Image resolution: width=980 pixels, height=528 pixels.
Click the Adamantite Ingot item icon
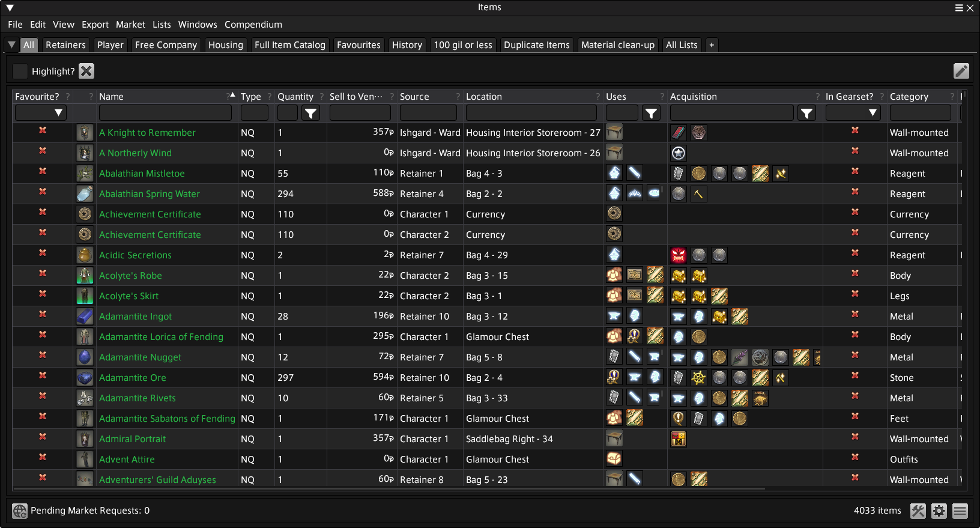(x=85, y=317)
